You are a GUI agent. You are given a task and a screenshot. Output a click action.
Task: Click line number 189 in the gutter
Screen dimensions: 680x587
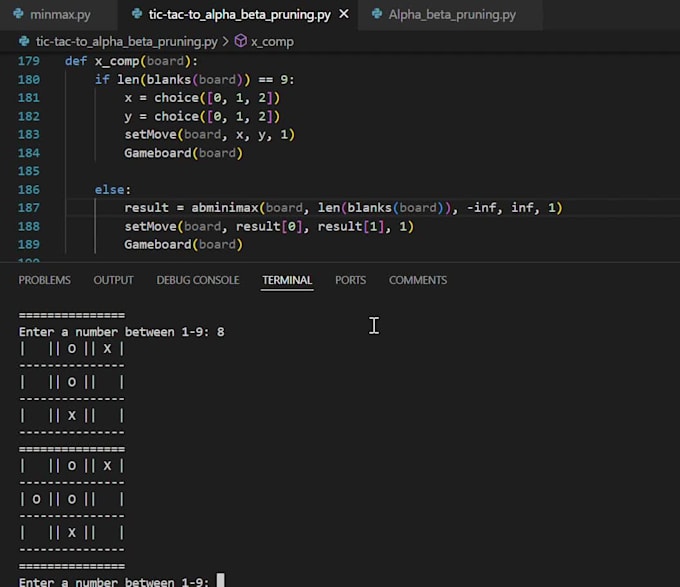[29, 245]
